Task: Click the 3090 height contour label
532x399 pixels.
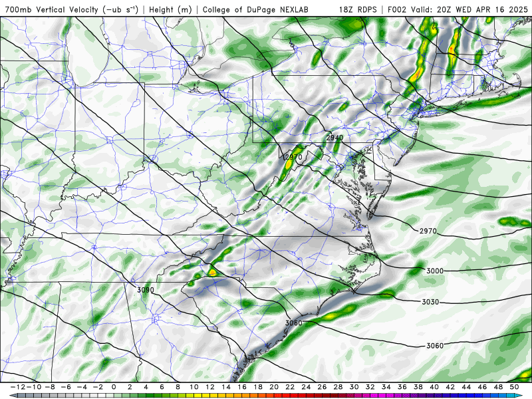Action: (146, 290)
